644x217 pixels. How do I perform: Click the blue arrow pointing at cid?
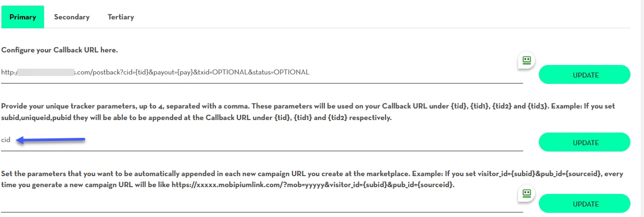[50, 139]
